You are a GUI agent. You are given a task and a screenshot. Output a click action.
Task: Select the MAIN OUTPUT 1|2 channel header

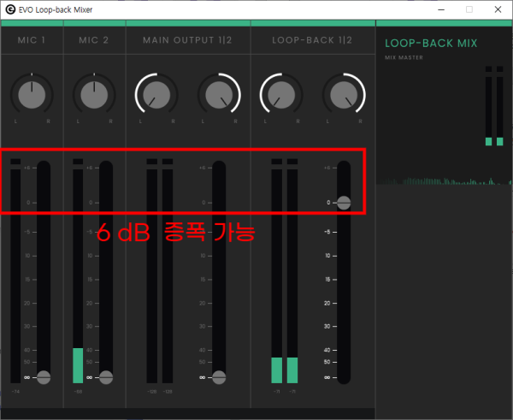point(188,40)
